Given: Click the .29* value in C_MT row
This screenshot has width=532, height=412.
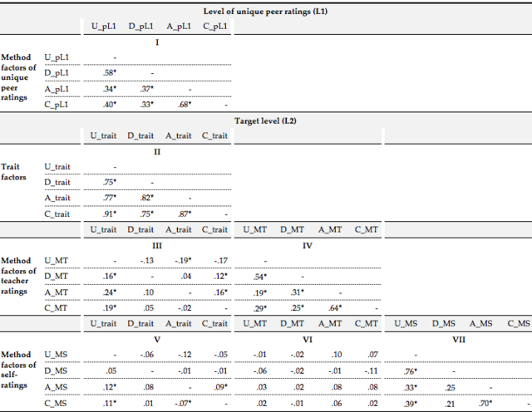Looking at the screenshot, I should (260, 308).
